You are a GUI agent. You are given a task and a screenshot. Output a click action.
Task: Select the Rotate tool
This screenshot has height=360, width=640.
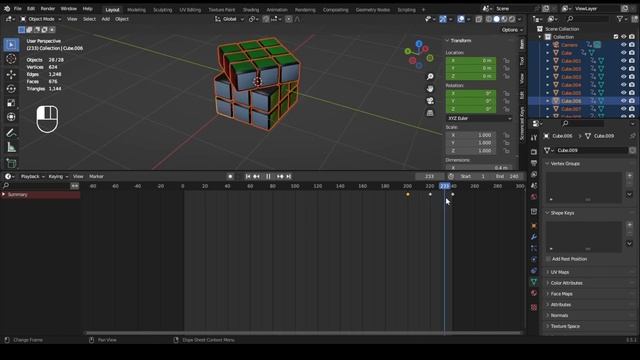click(11, 89)
